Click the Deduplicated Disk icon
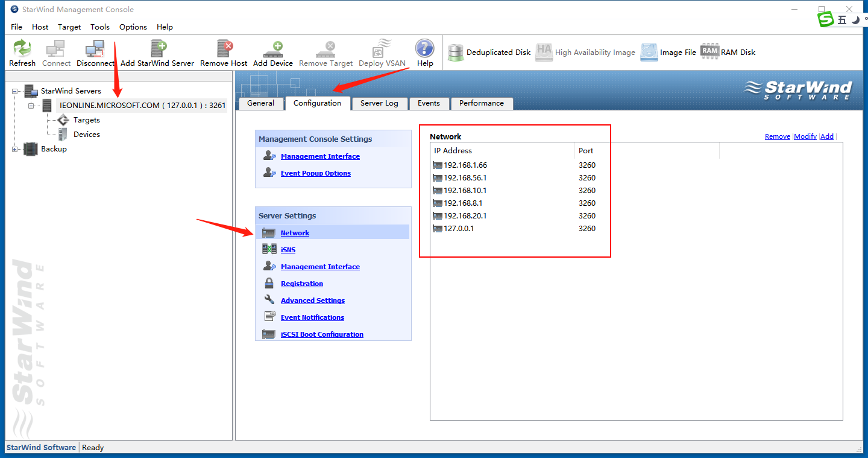The height and width of the screenshot is (458, 868). click(456, 52)
